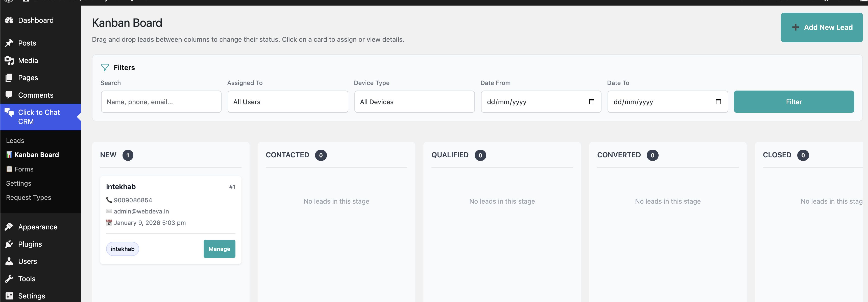Click the Plugins plug icon
This screenshot has width=868, height=302.
pyautogui.click(x=9, y=244)
